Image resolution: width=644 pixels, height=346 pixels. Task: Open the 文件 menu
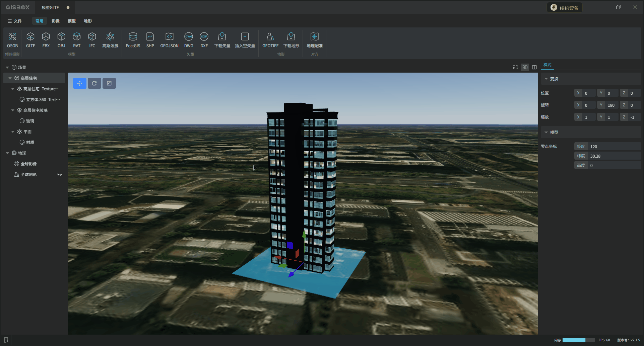15,21
